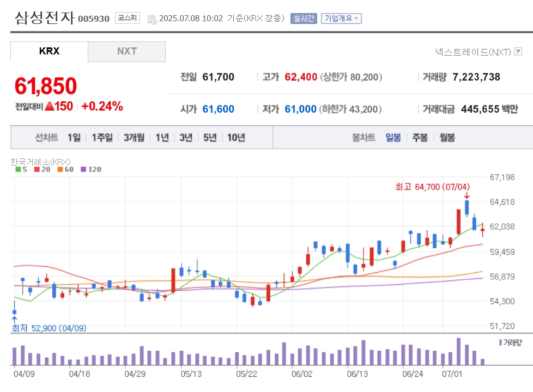Switch to the NXT tab
Viewport: 533px width, 392px height.
coord(127,51)
